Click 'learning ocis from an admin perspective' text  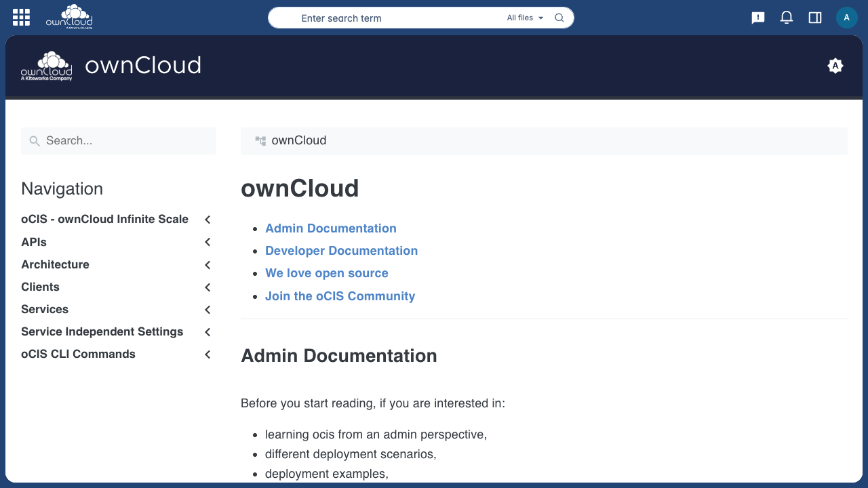pos(376,434)
